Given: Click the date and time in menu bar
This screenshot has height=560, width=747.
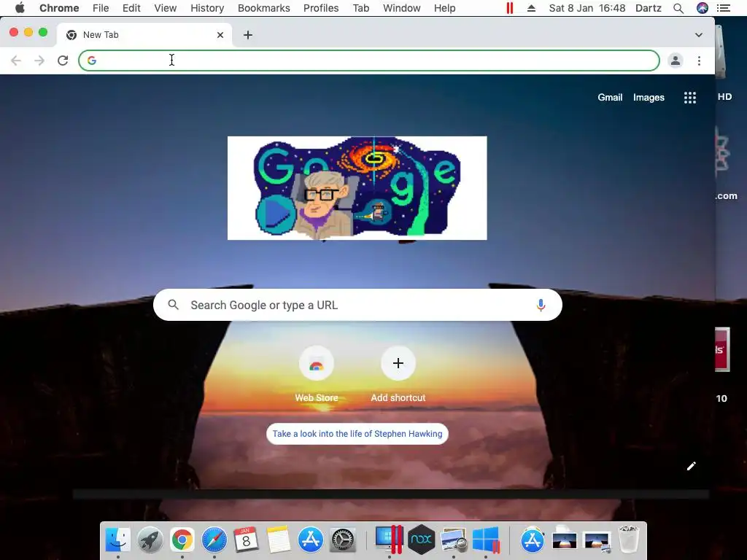Looking at the screenshot, I should point(587,8).
